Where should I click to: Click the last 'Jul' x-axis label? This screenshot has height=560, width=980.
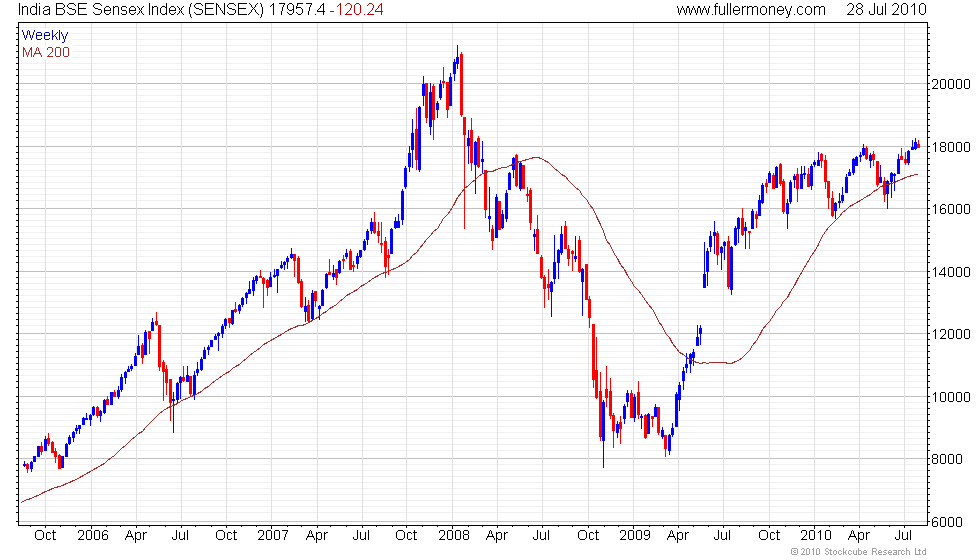tap(903, 536)
